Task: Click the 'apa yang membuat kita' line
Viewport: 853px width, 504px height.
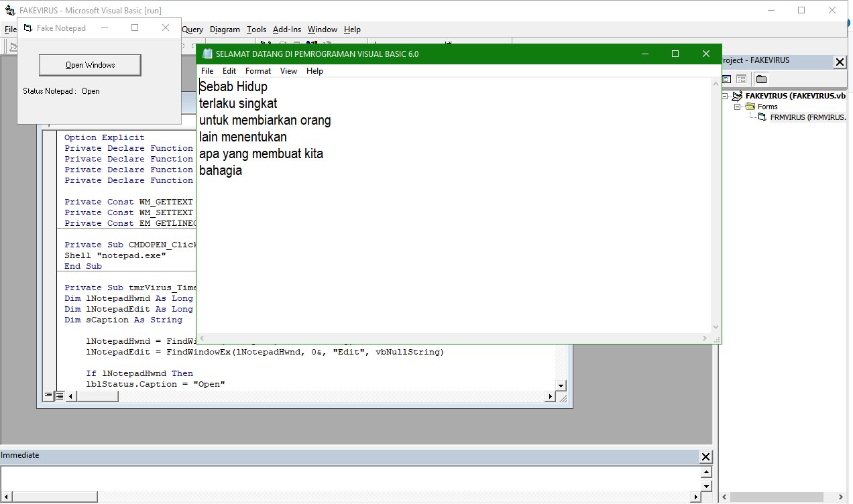Action: 261,154
